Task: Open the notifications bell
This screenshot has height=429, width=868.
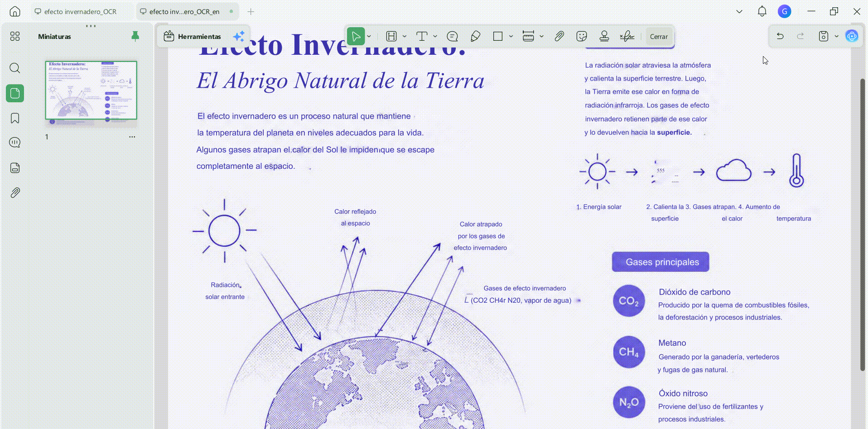Action: coord(762,11)
